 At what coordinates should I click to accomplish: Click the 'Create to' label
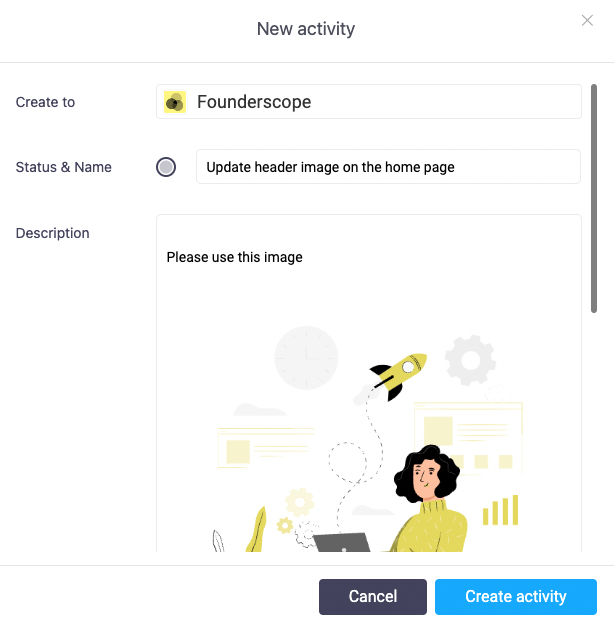(45, 102)
